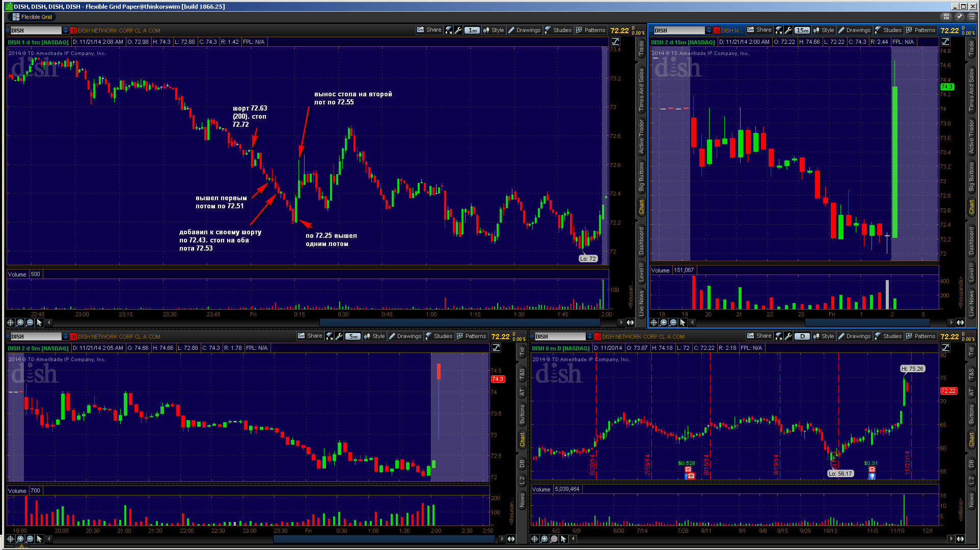Open Patterns menu in the 1m chart
The height and width of the screenshot is (550, 980).
tap(590, 30)
